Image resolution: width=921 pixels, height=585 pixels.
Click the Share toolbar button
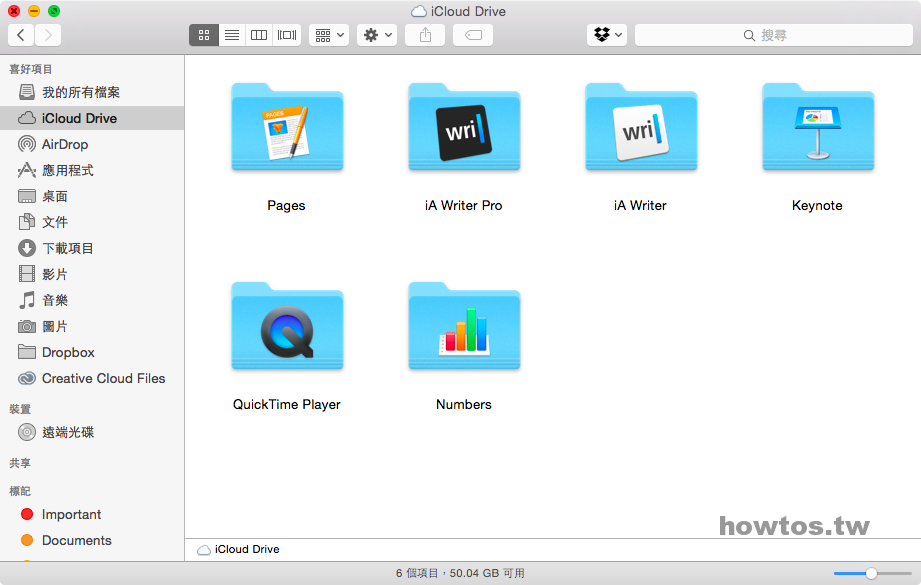pyautogui.click(x=425, y=35)
